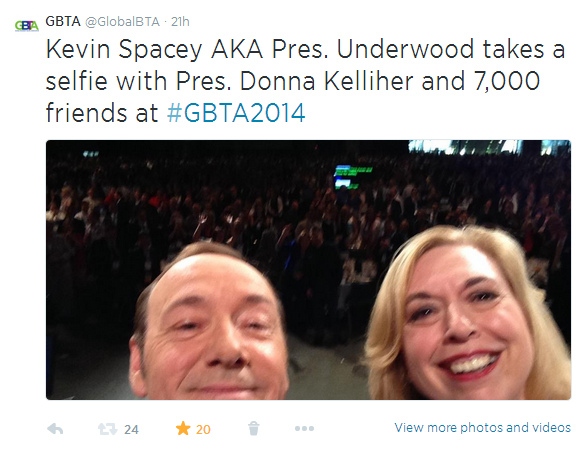Viewport: 585px width, 452px height.
Task: Click View more photos and videos
Action: (x=482, y=427)
